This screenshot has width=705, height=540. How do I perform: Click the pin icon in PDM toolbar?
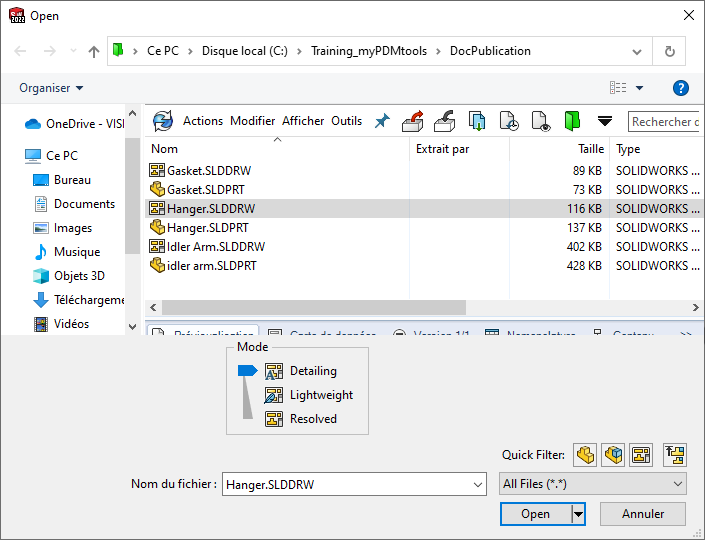coord(381,121)
